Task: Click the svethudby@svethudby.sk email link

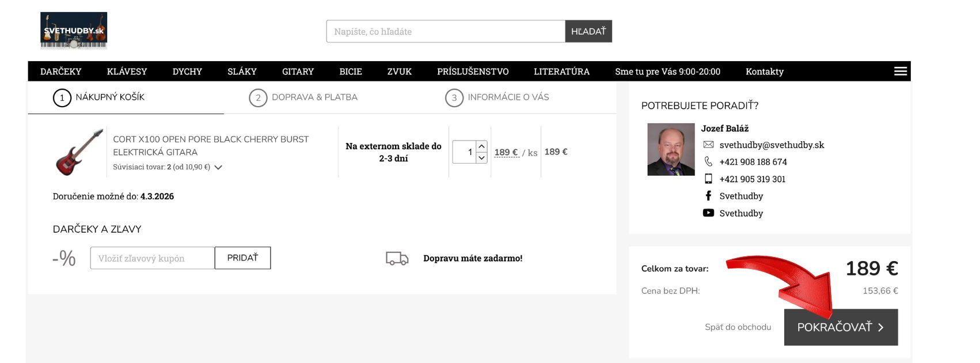Action: coord(772,145)
